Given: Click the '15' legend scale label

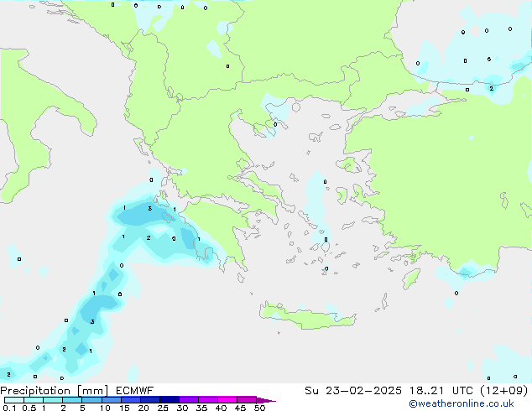Looking at the screenshot, I should click(x=124, y=408).
